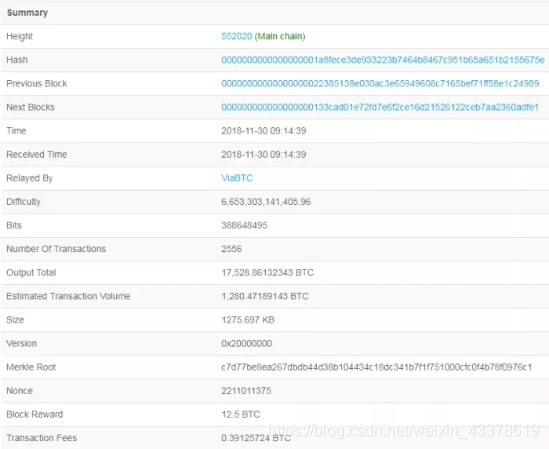
Task: Open the Next Blocks hash link
Action: click(380, 107)
